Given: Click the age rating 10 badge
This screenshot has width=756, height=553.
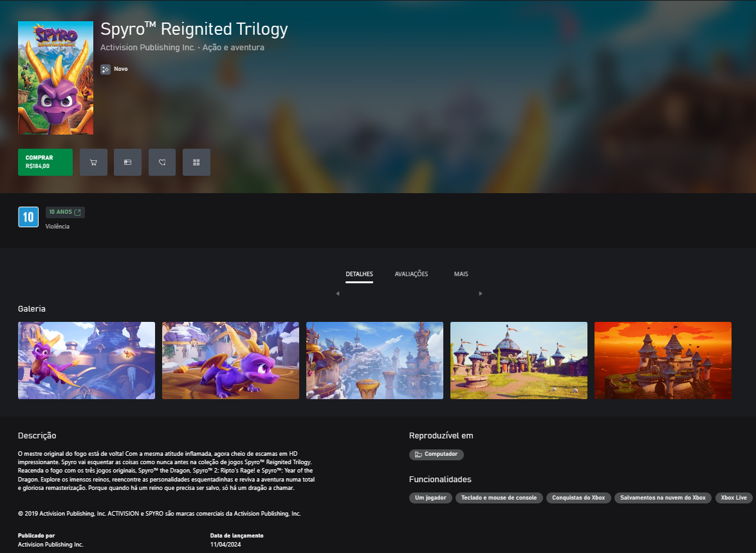Looking at the screenshot, I should (x=28, y=217).
